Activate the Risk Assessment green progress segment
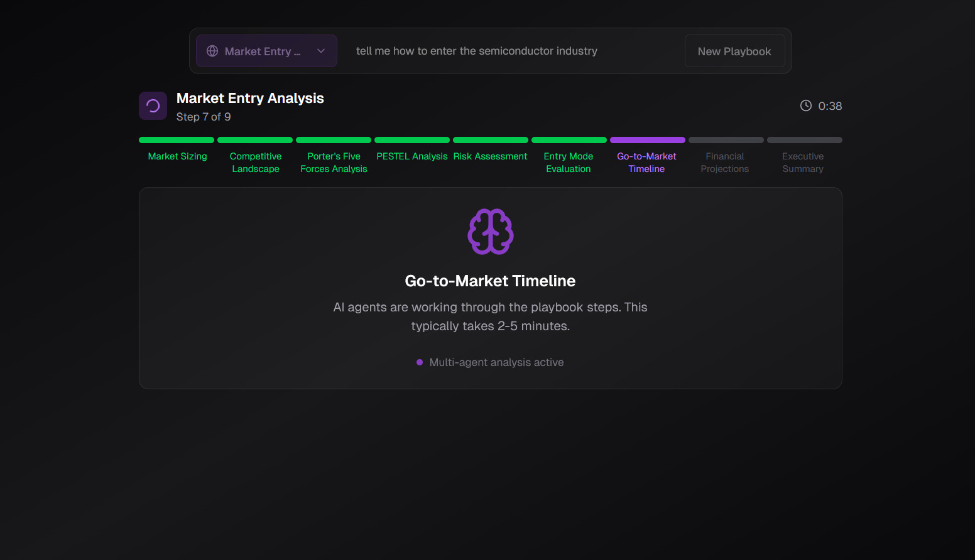This screenshot has width=975, height=560. pos(491,139)
